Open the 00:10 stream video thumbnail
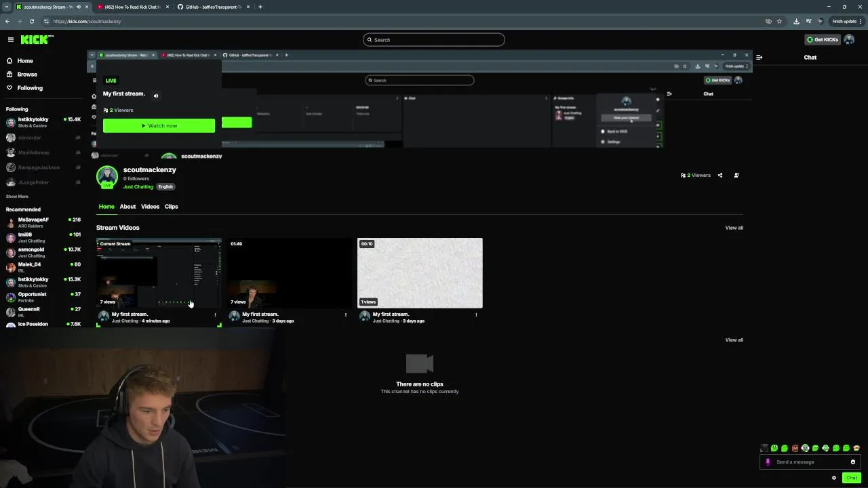Screen dimensions: 868x488 [420, 272]
